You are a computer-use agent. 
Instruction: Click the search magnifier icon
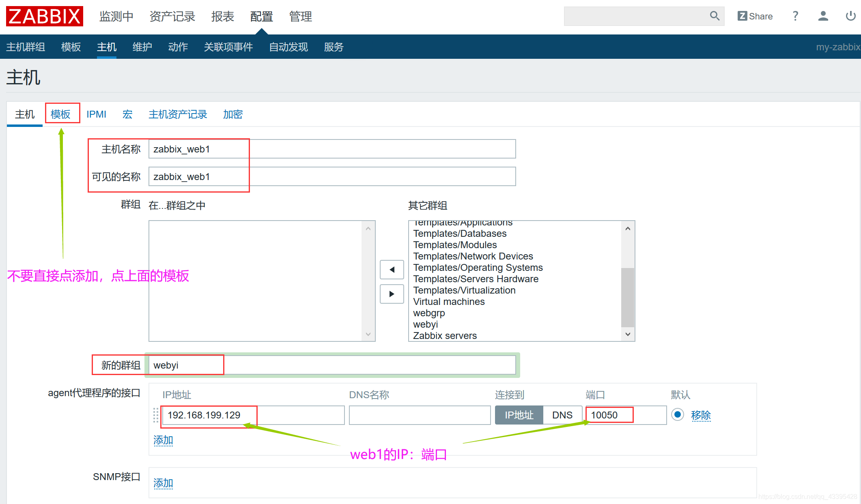point(715,16)
